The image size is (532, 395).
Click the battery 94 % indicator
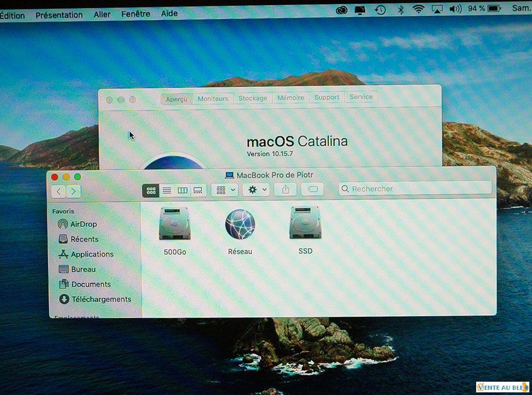point(484,8)
